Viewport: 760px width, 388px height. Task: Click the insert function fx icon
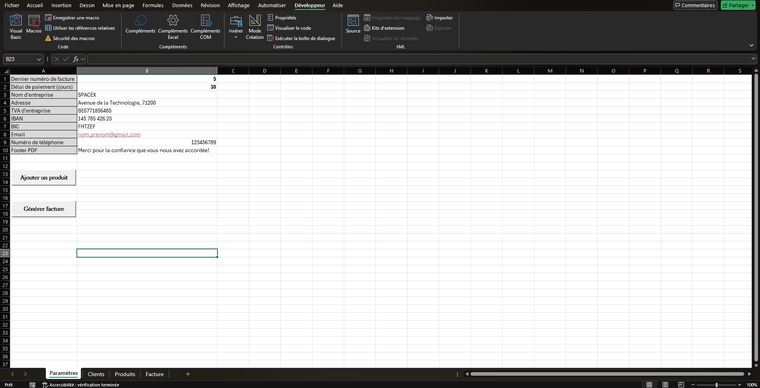[x=76, y=59]
